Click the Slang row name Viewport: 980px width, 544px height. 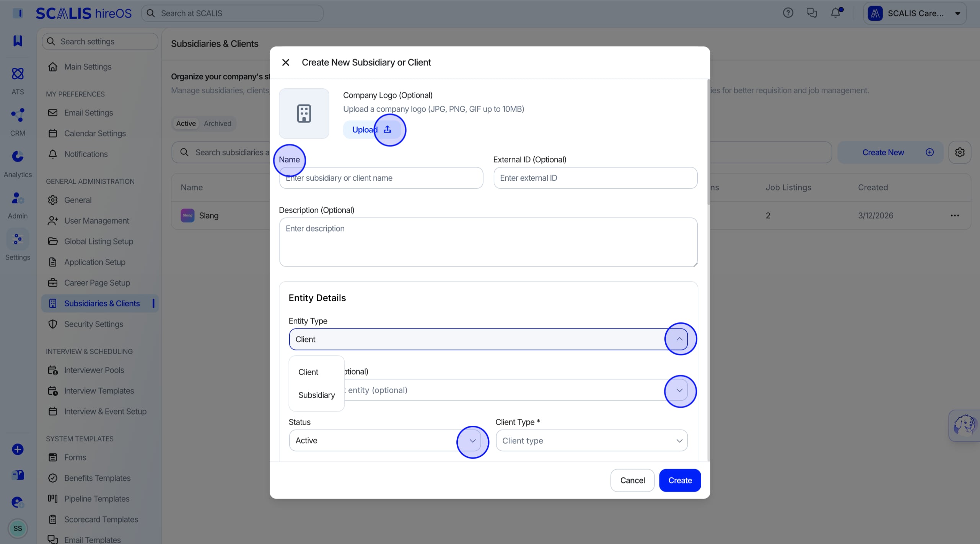pos(208,216)
